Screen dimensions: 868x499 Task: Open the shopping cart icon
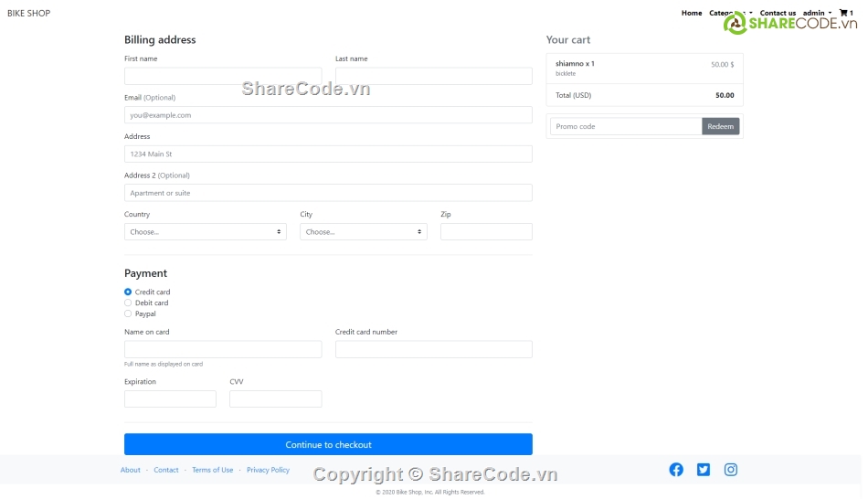pos(844,13)
